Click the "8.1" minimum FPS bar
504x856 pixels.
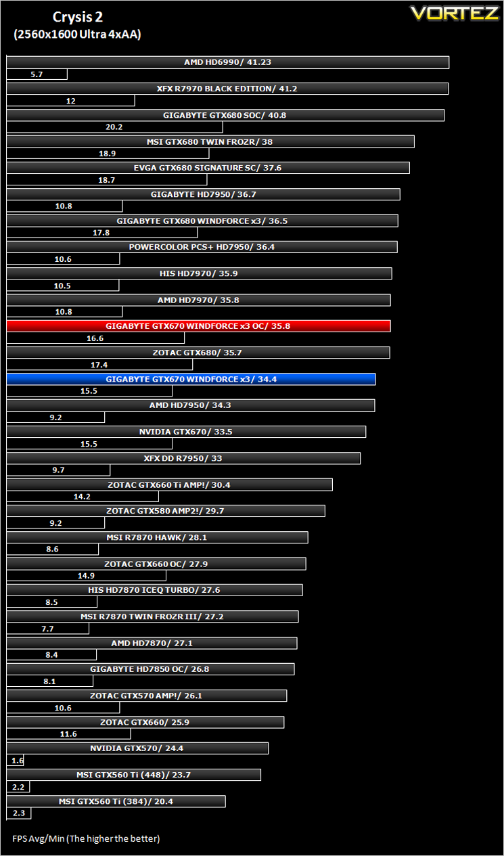[x=49, y=682]
